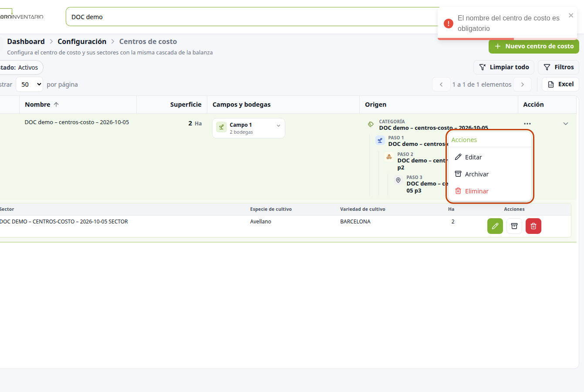Screen dimensions: 584x392
Task: Open the three-dots action menu
Action: coord(527,124)
